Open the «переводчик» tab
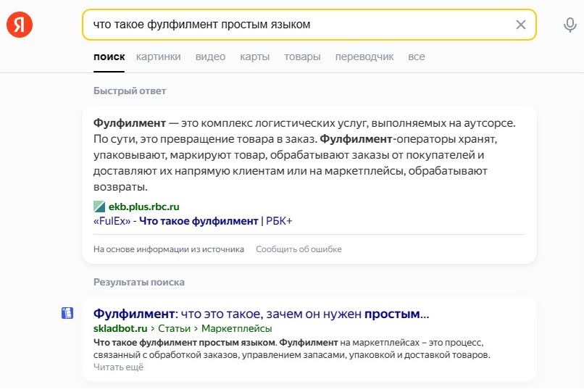This screenshot has width=584, height=392. click(x=364, y=57)
